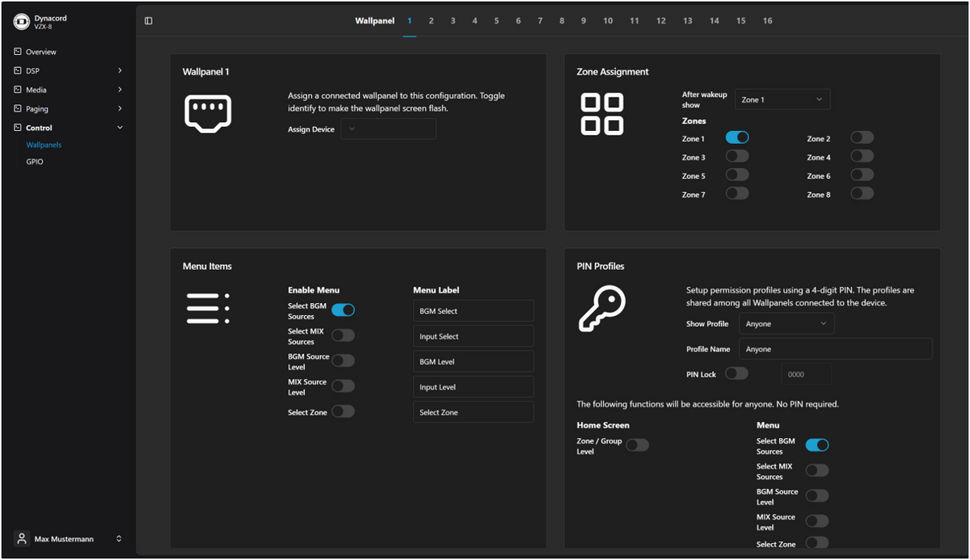Click the Dynacord VZX-8 logo icon
This screenshot has height=560, width=970.
pos(21,22)
